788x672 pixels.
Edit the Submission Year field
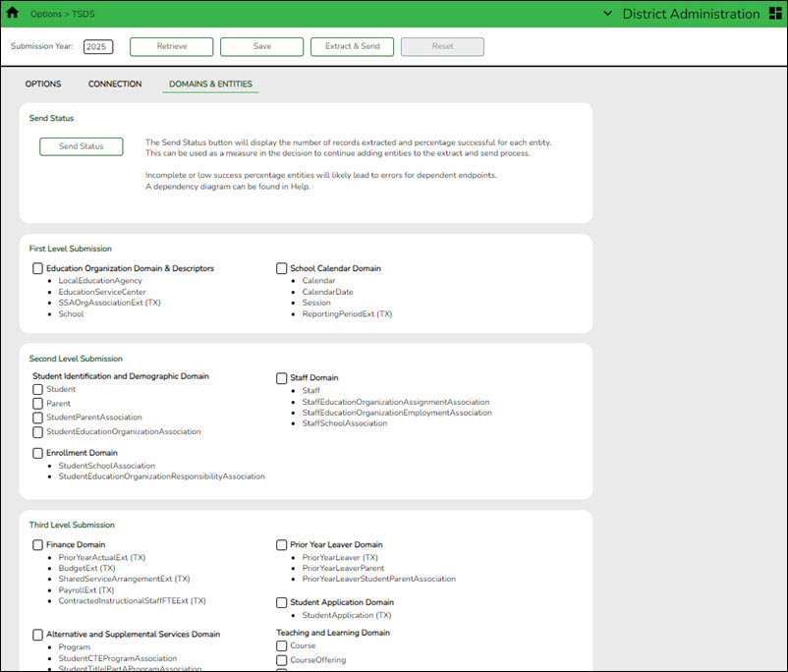click(x=98, y=47)
